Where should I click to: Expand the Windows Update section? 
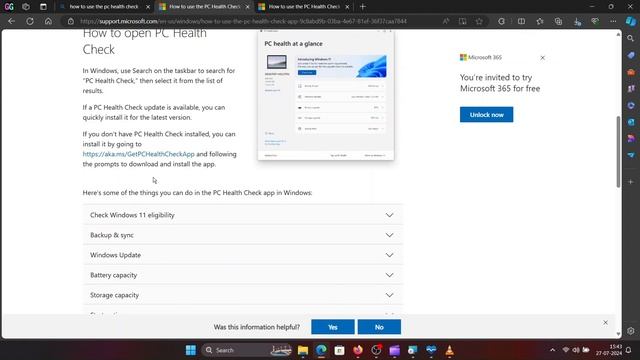tap(243, 255)
